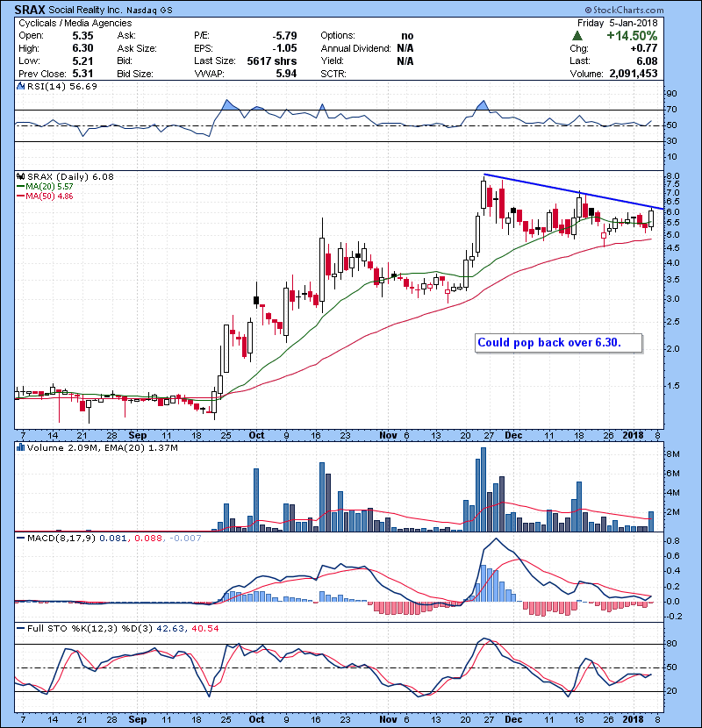Click the Volume 2,091,453 value
The height and width of the screenshot is (728, 702).
tap(633, 74)
